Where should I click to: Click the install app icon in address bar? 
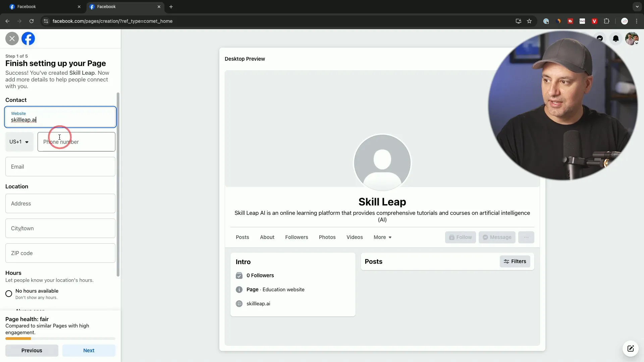point(518,21)
